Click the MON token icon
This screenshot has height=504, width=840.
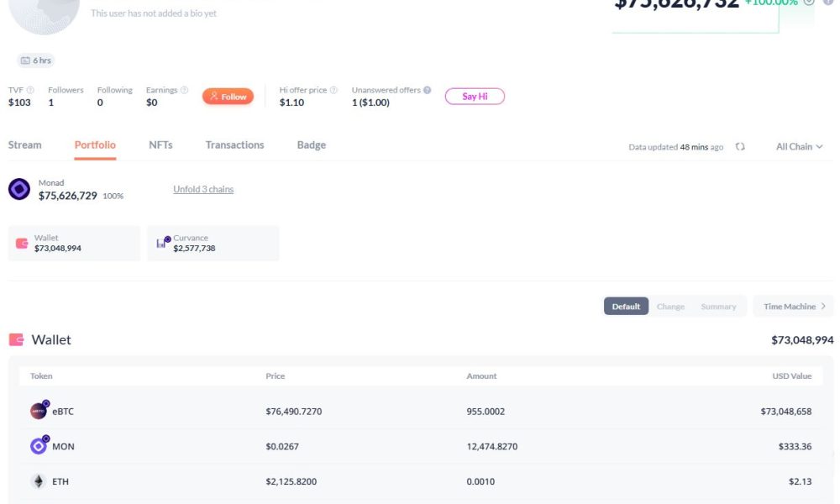pyautogui.click(x=39, y=445)
